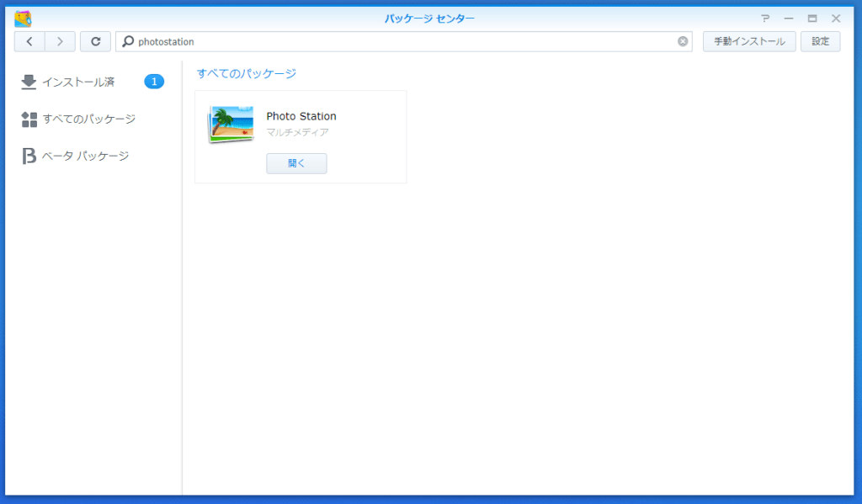Screen dimensions: 862x504
Task: Minimize the パッケージ センター window
Action: [x=789, y=19]
